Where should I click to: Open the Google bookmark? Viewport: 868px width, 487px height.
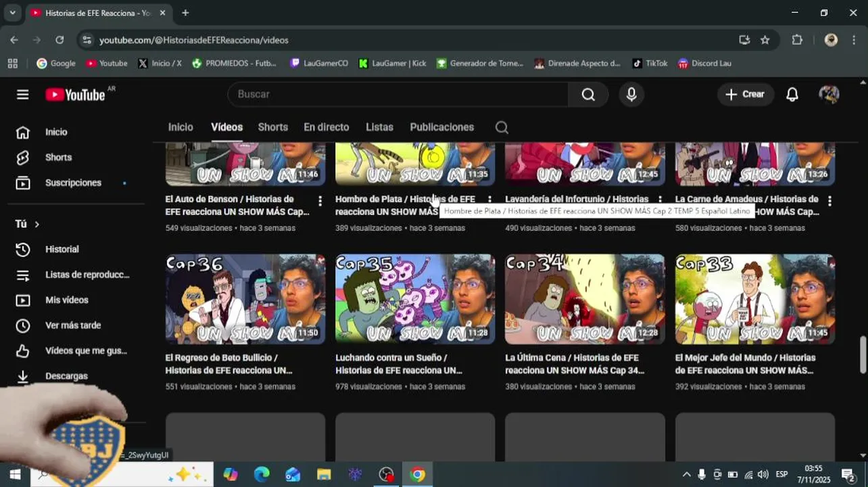click(56, 64)
